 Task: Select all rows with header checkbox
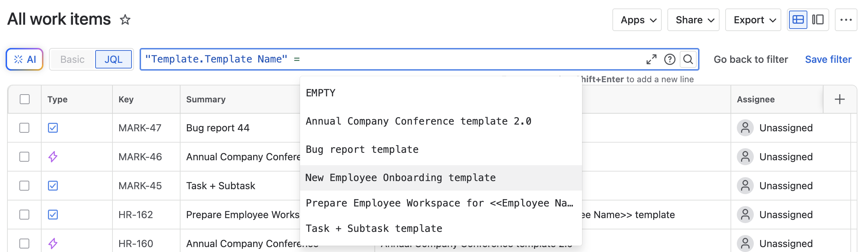pyautogui.click(x=25, y=99)
